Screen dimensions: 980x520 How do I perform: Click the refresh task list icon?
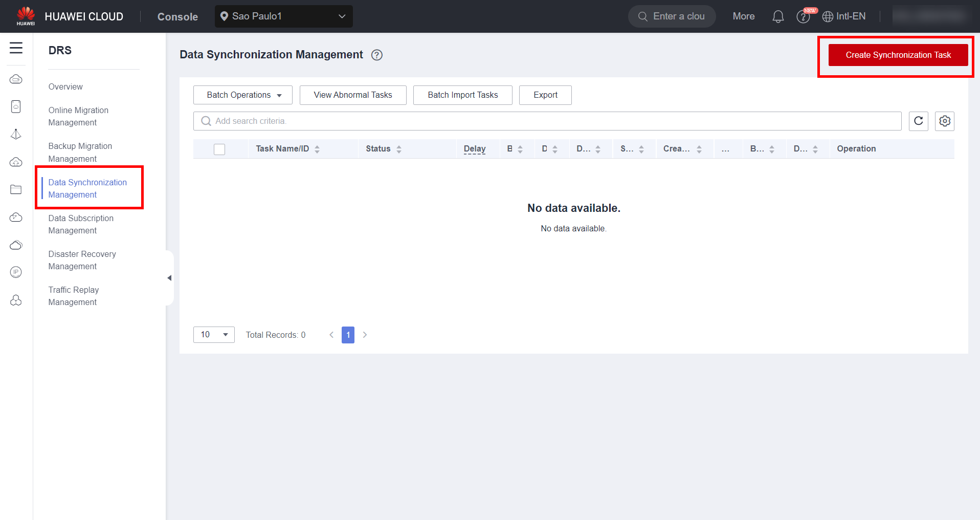pyautogui.click(x=918, y=121)
